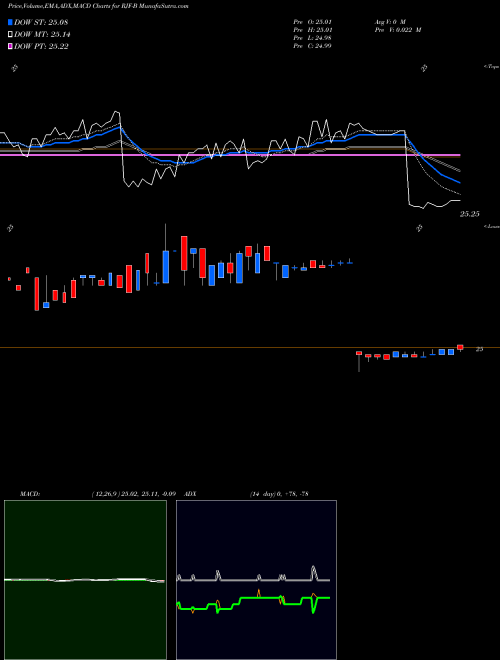
Task: Select the 'DOW PT: 25.22' legend label
Action: click(41, 46)
